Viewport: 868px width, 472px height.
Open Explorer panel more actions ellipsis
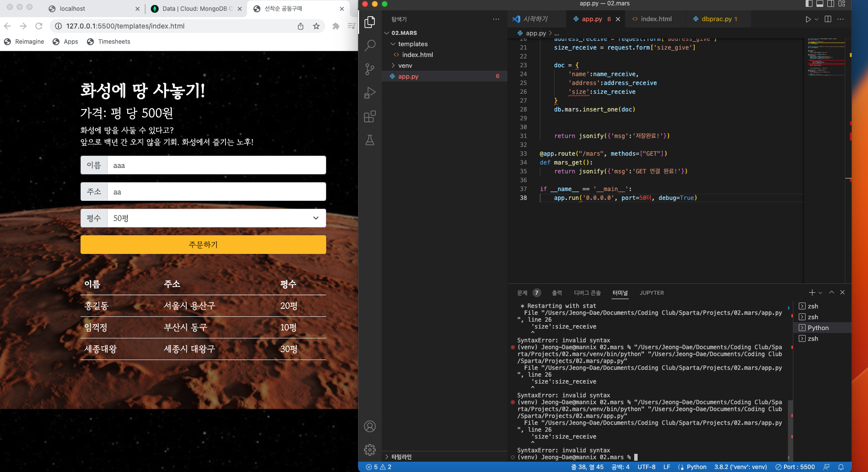pyautogui.click(x=496, y=19)
